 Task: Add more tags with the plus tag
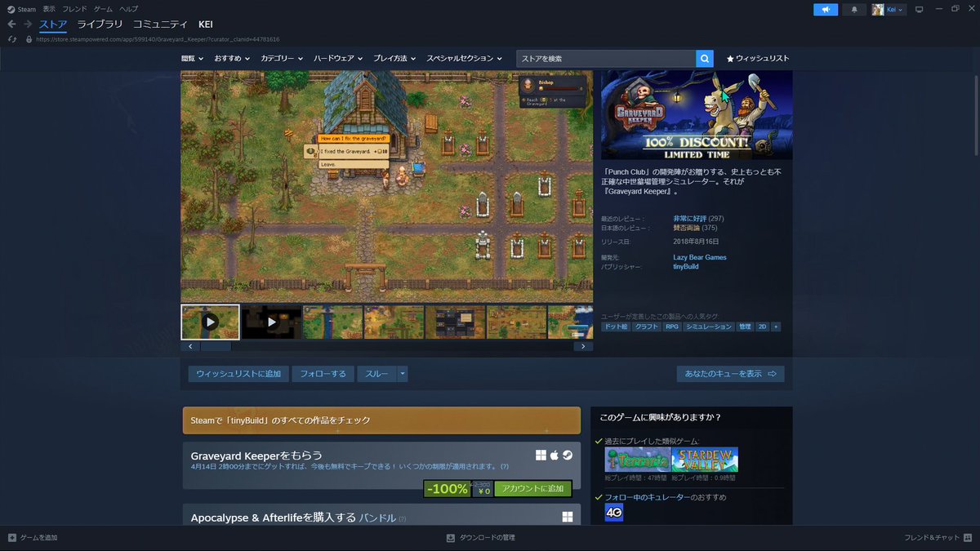click(x=775, y=327)
